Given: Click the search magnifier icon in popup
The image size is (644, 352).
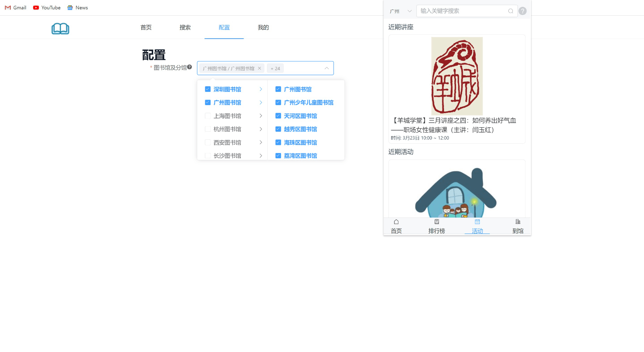Looking at the screenshot, I should click(510, 11).
